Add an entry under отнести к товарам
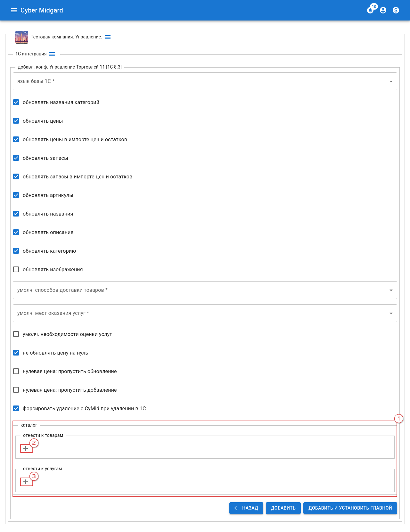 coord(26,448)
